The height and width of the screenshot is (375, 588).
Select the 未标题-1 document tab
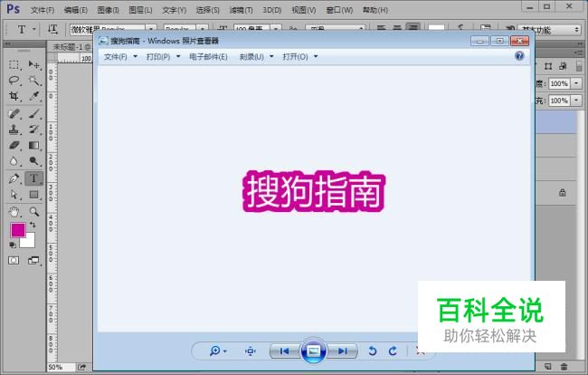click(x=71, y=47)
